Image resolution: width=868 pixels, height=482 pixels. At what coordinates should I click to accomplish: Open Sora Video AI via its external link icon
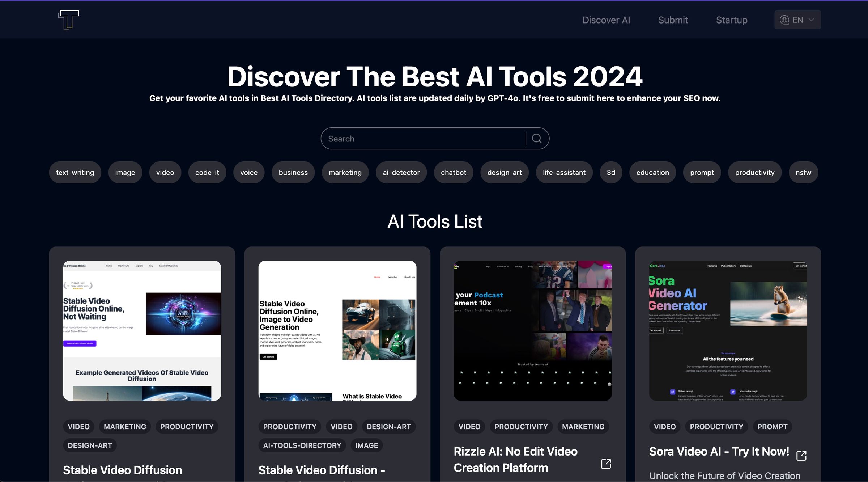[x=801, y=455]
